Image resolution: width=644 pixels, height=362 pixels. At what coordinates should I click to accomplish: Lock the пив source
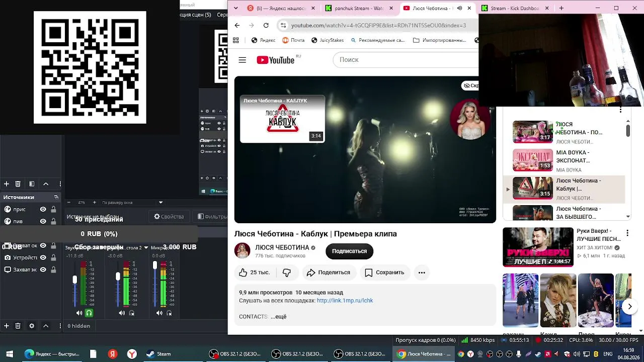pyautogui.click(x=53, y=221)
